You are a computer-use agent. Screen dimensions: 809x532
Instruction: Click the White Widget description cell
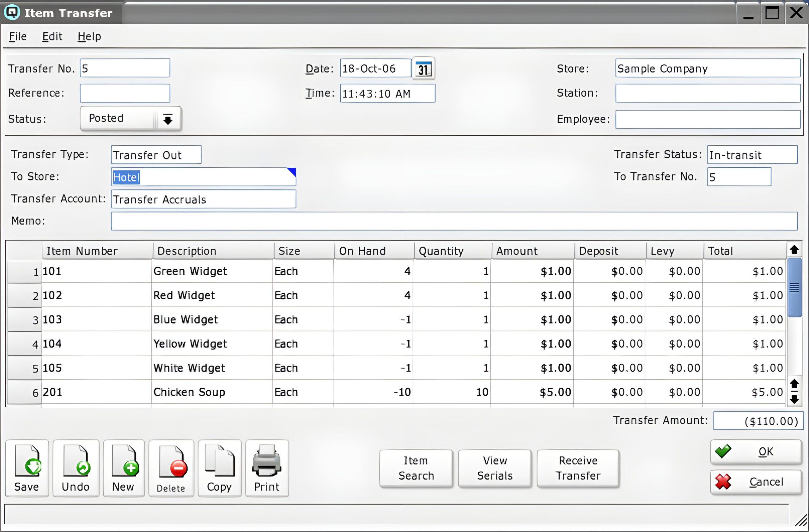[x=212, y=368]
